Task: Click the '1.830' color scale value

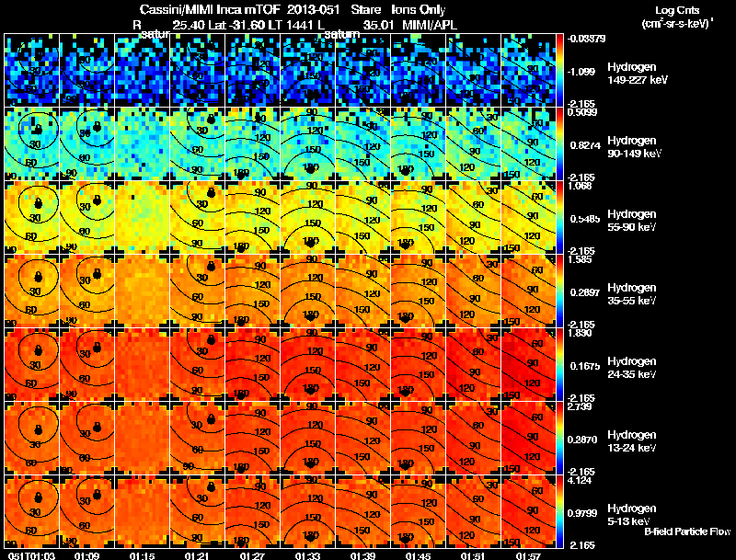Action: [580, 333]
